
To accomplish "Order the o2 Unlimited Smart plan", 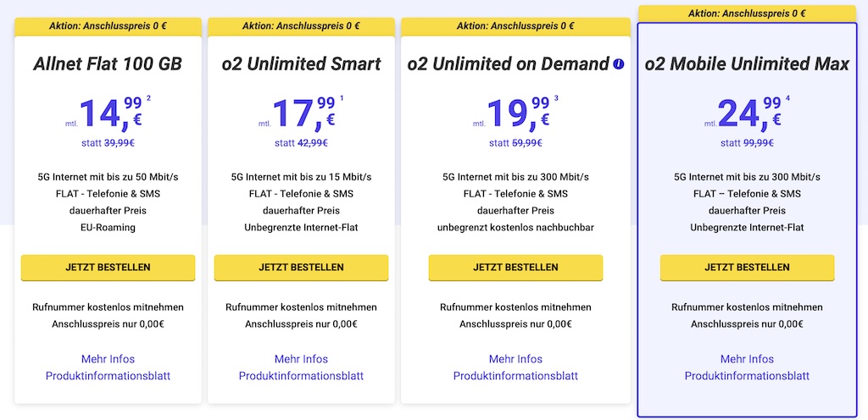I will pos(301,268).
